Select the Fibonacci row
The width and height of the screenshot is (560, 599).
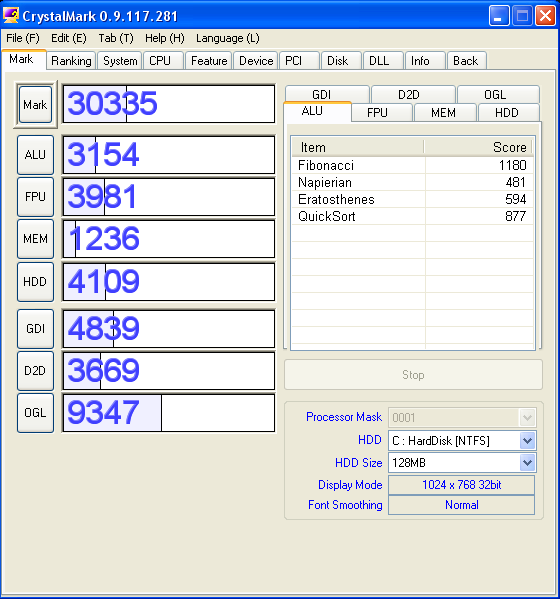point(413,165)
